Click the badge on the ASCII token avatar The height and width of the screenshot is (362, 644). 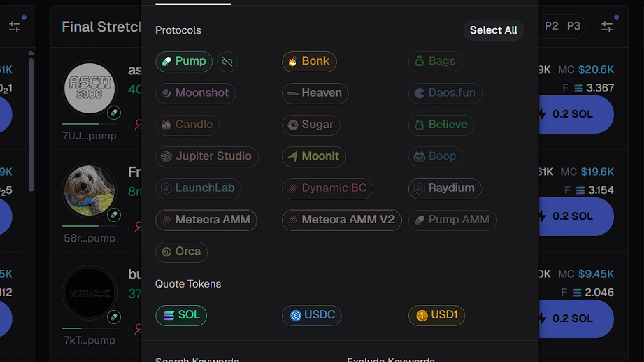[114, 113]
